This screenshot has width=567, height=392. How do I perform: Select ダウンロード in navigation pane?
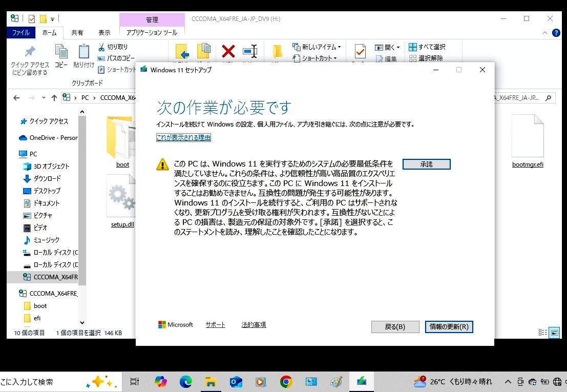pyautogui.click(x=42, y=179)
